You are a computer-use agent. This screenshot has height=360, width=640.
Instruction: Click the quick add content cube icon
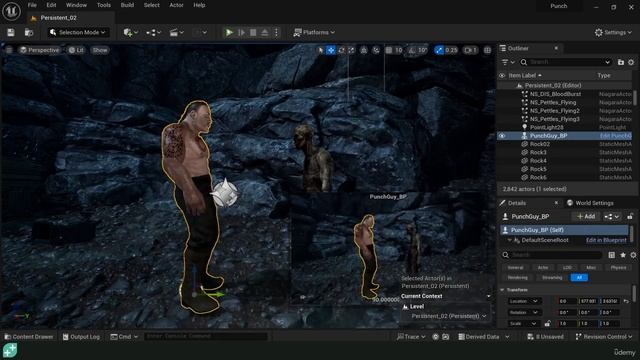[130, 32]
